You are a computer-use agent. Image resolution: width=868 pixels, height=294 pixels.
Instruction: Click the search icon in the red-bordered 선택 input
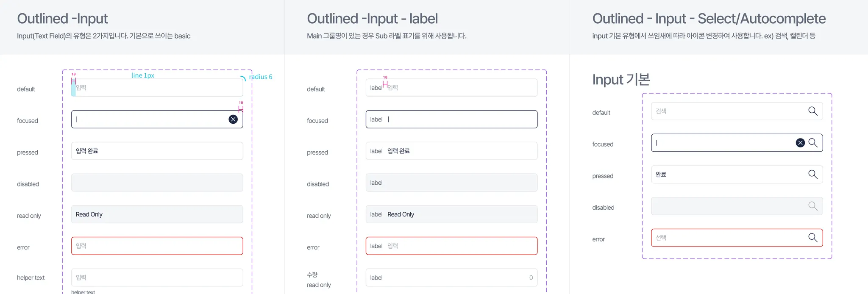[x=812, y=238]
